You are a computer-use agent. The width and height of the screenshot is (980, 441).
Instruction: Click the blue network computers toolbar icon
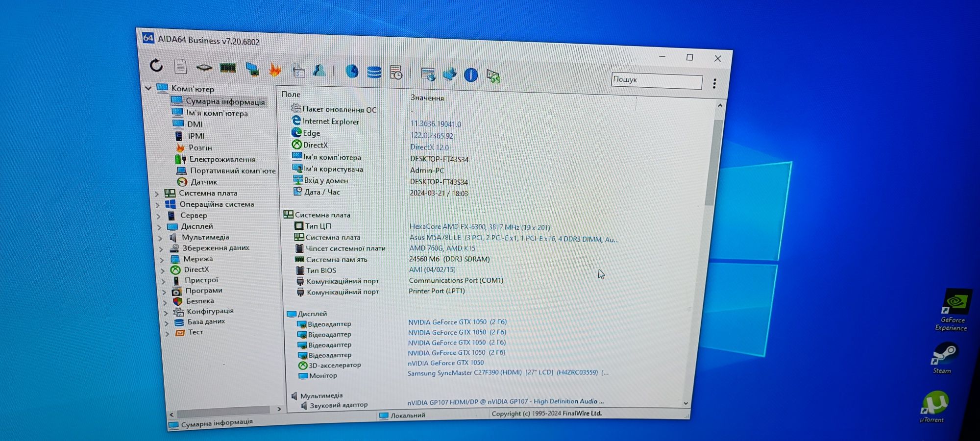pyautogui.click(x=449, y=74)
